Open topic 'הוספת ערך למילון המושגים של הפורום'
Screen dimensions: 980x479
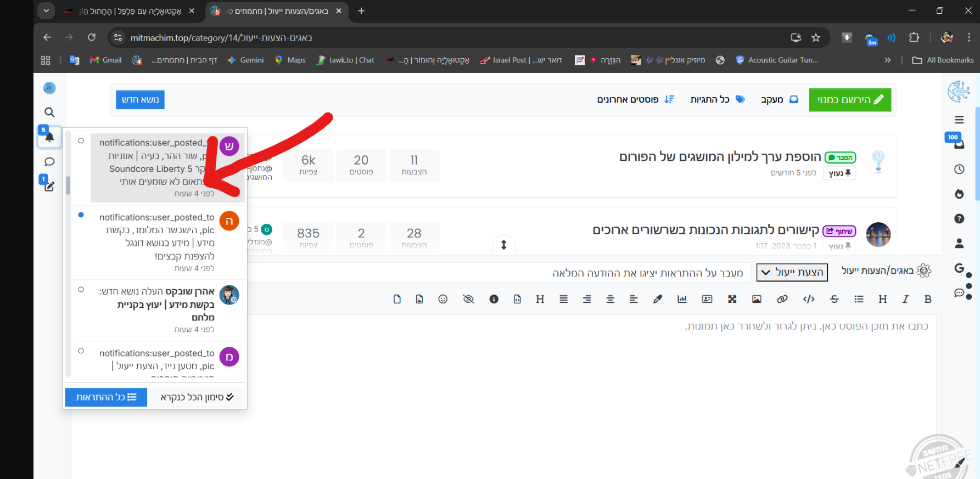coord(720,157)
